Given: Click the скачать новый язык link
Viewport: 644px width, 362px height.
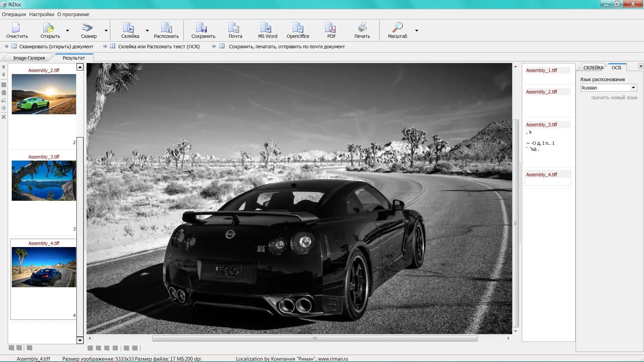Looking at the screenshot, I should point(614,98).
